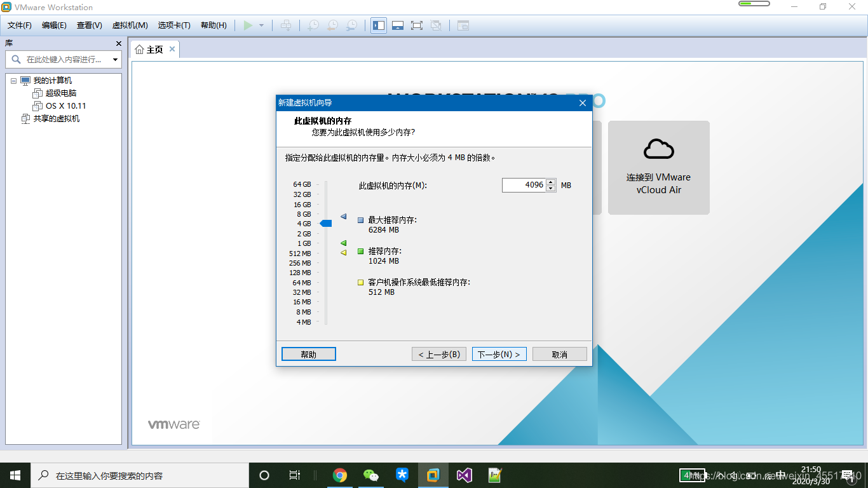Click the green power-on play icon
Image resolution: width=868 pixels, height=488 pixels.
[x=248, y=25]
